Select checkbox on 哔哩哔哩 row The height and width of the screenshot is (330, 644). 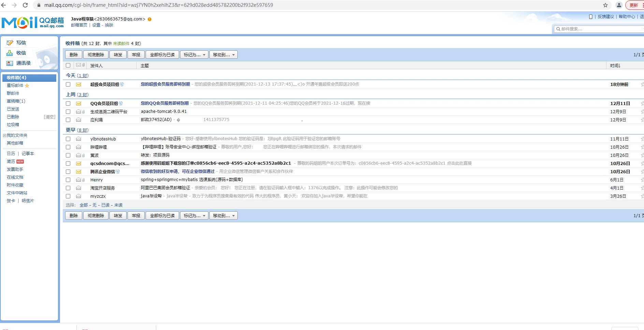(x=68, y=147)
